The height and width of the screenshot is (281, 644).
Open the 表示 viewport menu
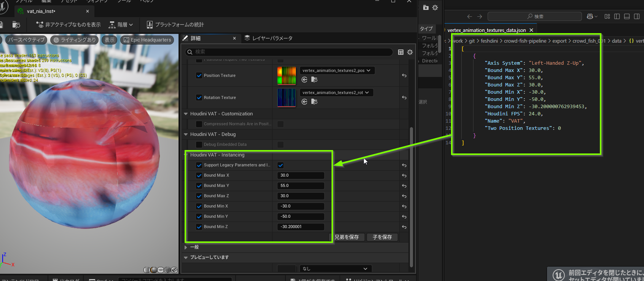coord(110,40)
